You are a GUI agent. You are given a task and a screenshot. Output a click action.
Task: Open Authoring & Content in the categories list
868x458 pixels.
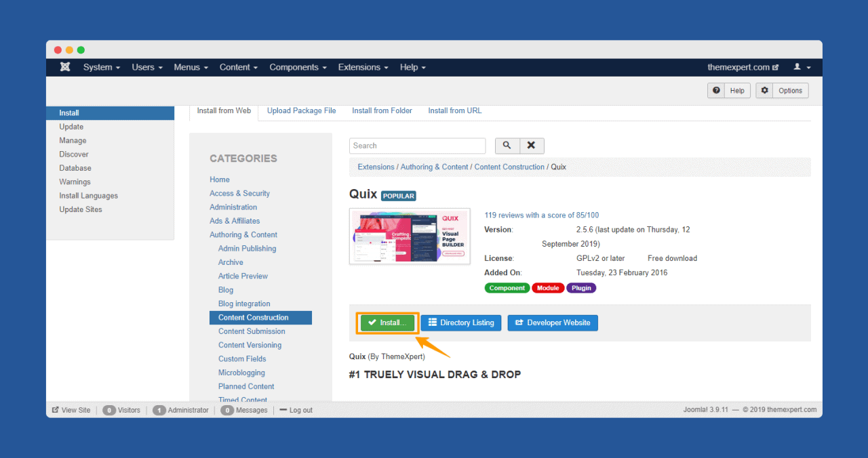[x=243, y=235]
